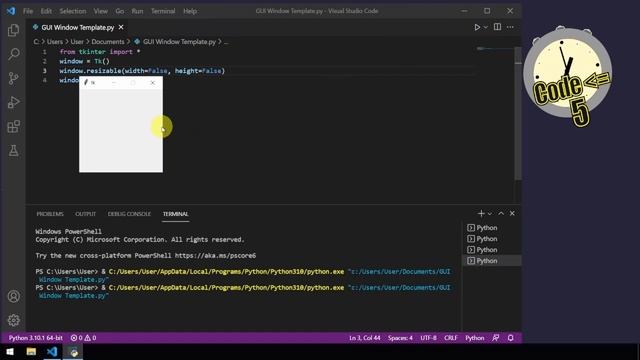Click CRLF end of line status
Viewport: 640px width, 360px height.
[451, 338]
